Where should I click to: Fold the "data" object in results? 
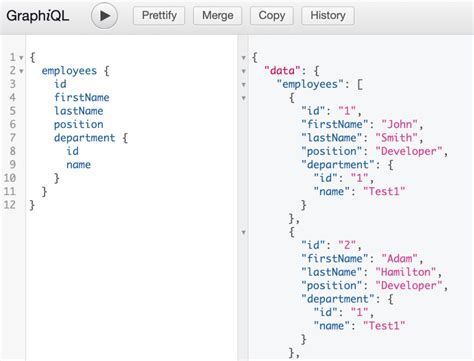pyautogui.click(x=244, y=71)
